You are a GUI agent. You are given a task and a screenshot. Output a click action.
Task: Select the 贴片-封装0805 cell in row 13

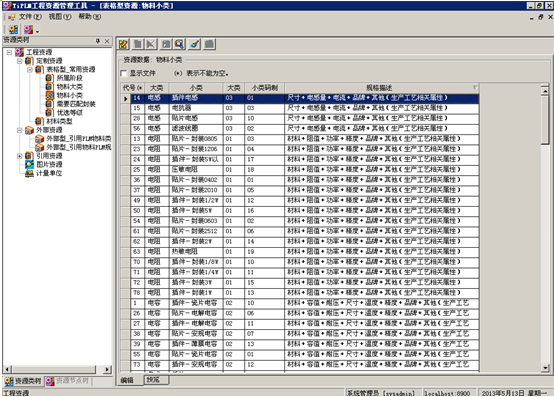click(x=196, y=139)
